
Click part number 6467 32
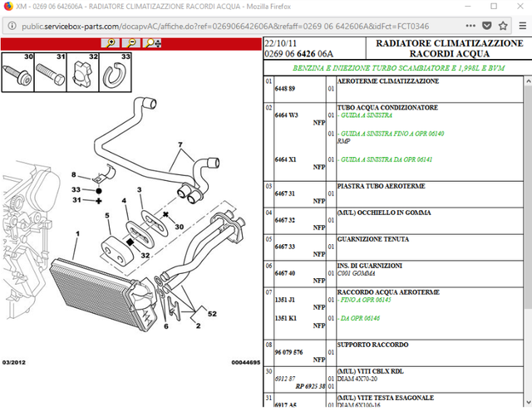(x=284, y=220)
